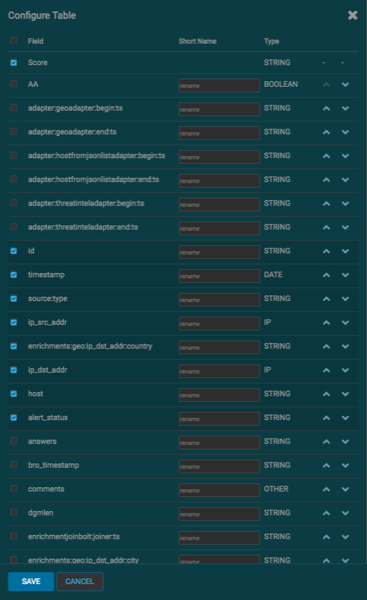
Task: Move the id field up
Action: (x=326, y=251)
